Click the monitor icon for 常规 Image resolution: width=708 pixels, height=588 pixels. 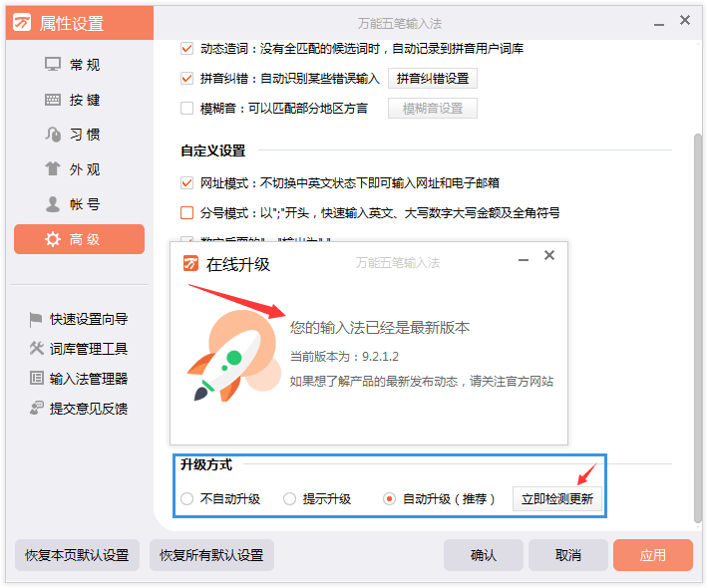53,65
